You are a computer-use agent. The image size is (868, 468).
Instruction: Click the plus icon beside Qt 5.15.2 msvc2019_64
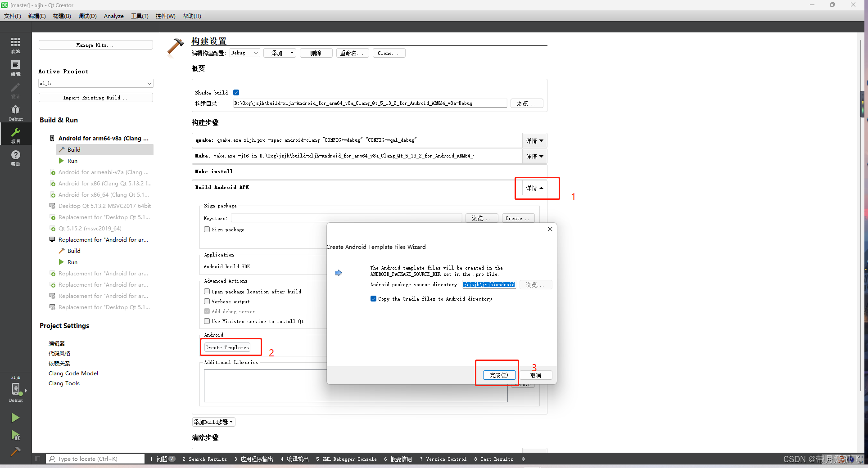coord(53,229)
